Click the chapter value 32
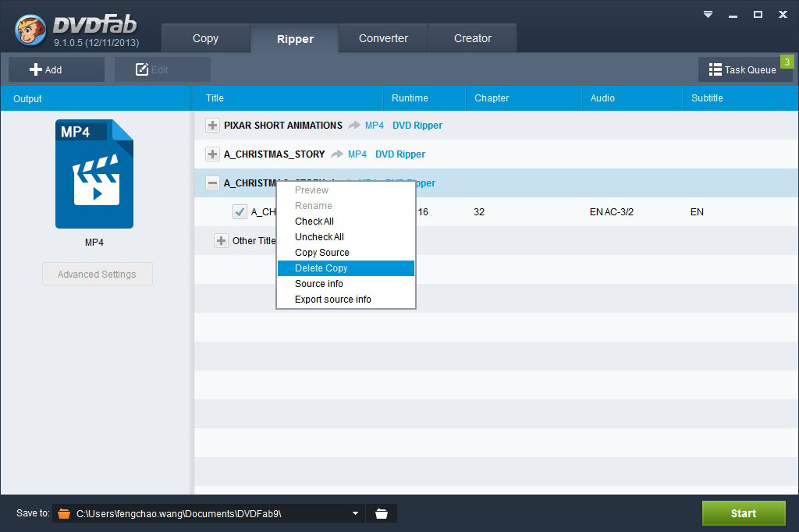This screenshot has height=532, width=799. point(479,212)
